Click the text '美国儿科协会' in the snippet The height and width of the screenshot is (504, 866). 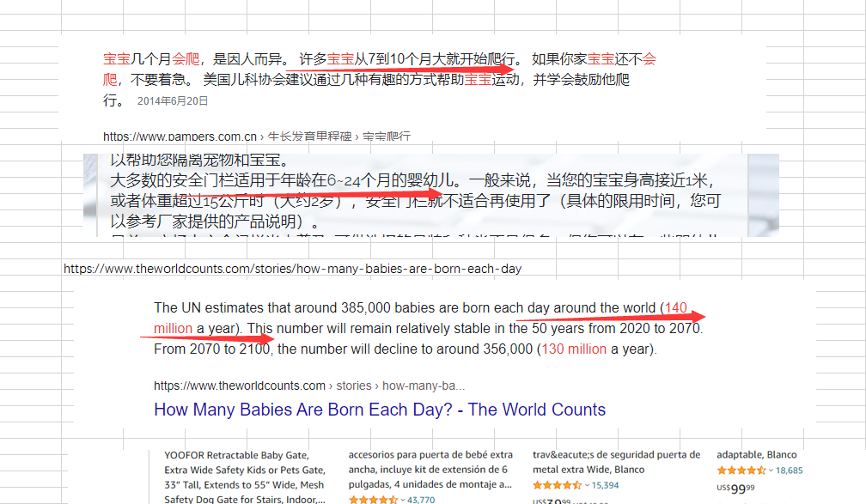[x=244, y=80]
